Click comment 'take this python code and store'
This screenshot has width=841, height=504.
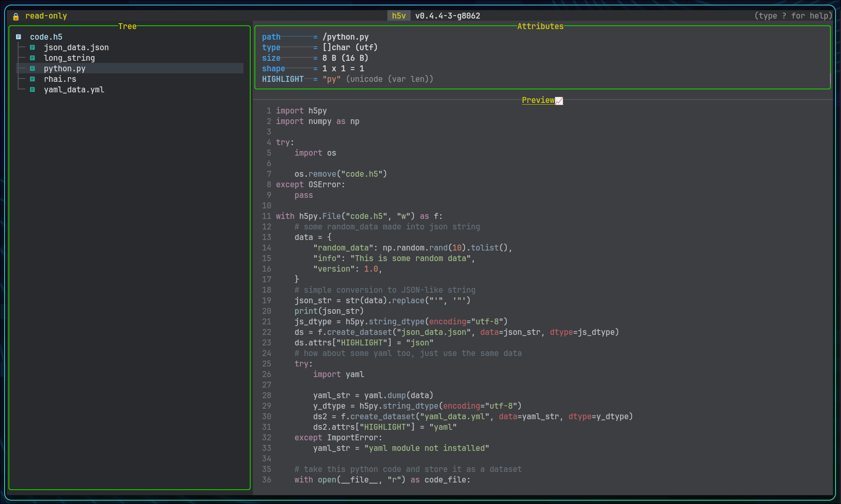pyautogui.click(x=408, y=469)
